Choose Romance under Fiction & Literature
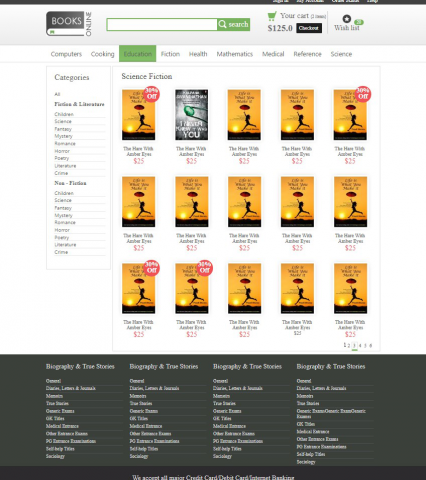The height and width of the screenshot is (480, 426). point(65,144)
